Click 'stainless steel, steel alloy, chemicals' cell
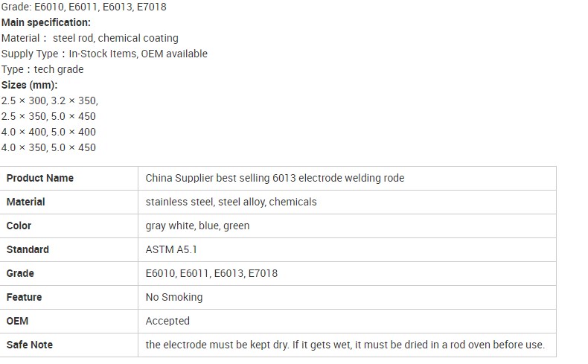Screen dimensions: 588x364 point(231,202)
